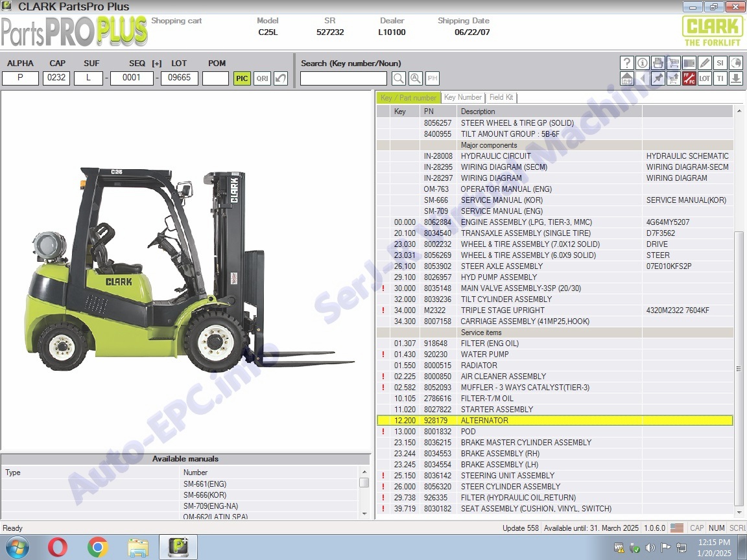Open the shopping cart icon
This screenshot has width=747, height=560.
pos(674,63)
